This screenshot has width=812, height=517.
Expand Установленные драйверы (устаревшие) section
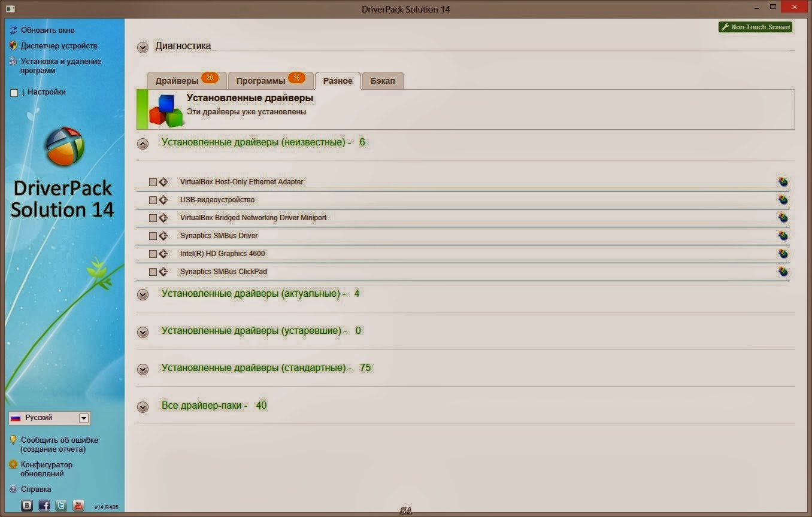tap(143, 332)
